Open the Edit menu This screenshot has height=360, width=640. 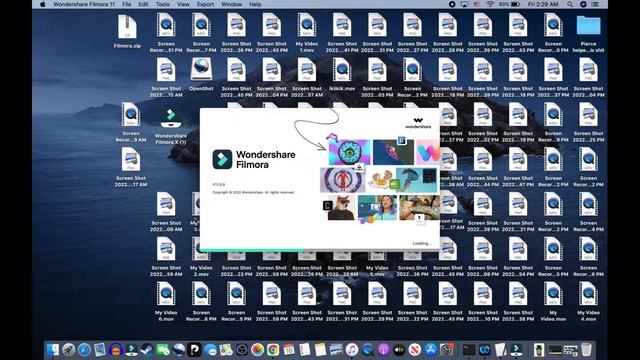[x=143, y=4]
